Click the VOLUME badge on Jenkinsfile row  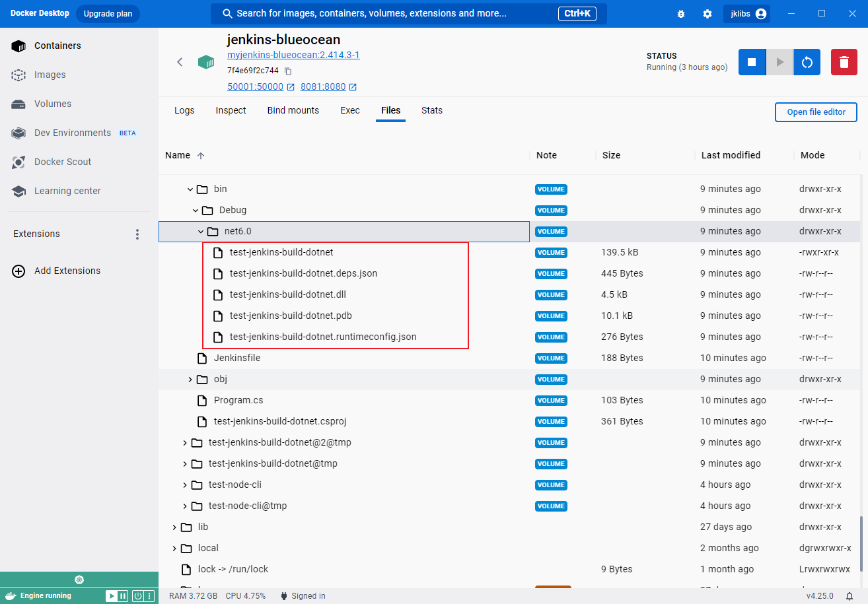coord(551,358)
